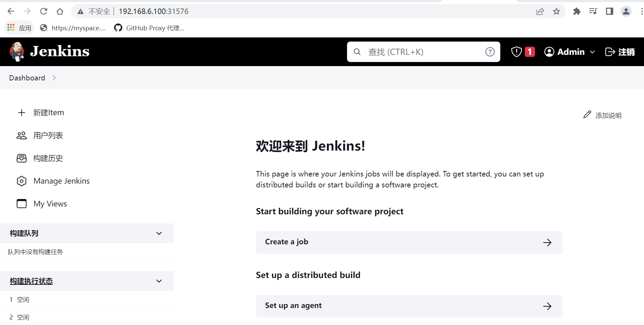This screenshot has width=644, height=325.
Task: Go to browser home page icon
Action: click(60, 11)
